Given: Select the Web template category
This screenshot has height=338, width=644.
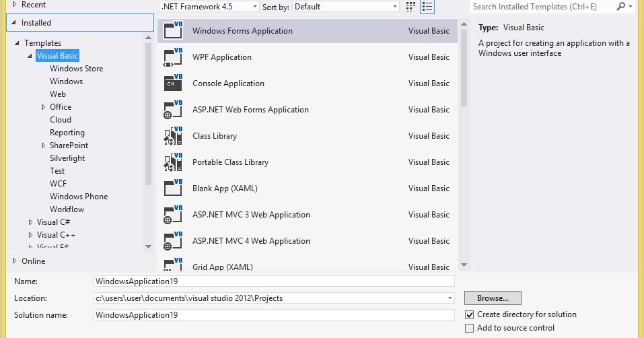Looking at the screenshot, I should point(58,94).
